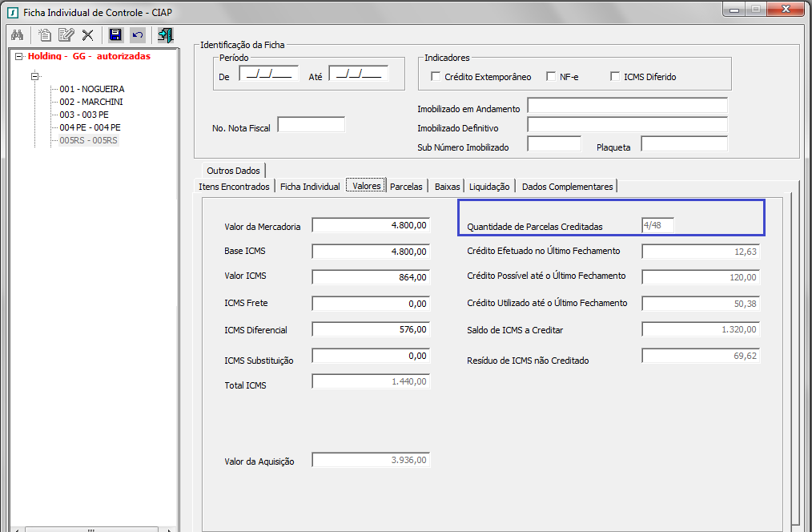Viewport: 812px width, 532px height.
Task: Click the edit record pencil icon
Action: click(66, 35)
